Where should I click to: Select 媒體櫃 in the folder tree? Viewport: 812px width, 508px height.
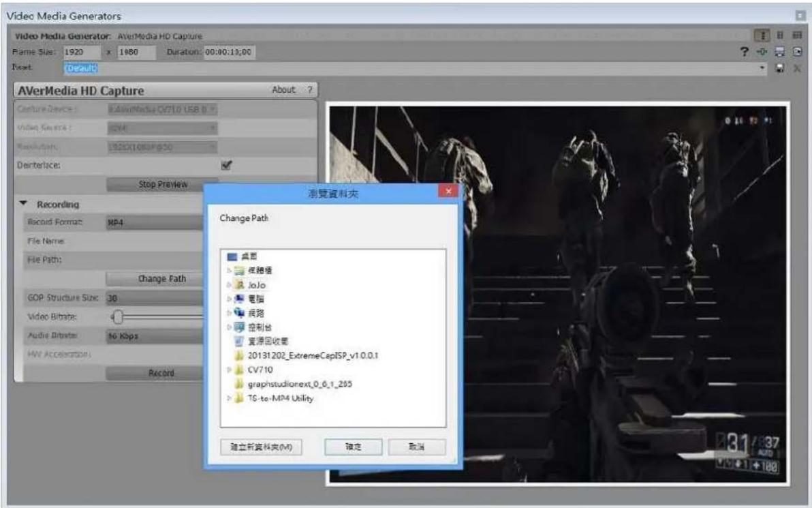click(260, 271)
